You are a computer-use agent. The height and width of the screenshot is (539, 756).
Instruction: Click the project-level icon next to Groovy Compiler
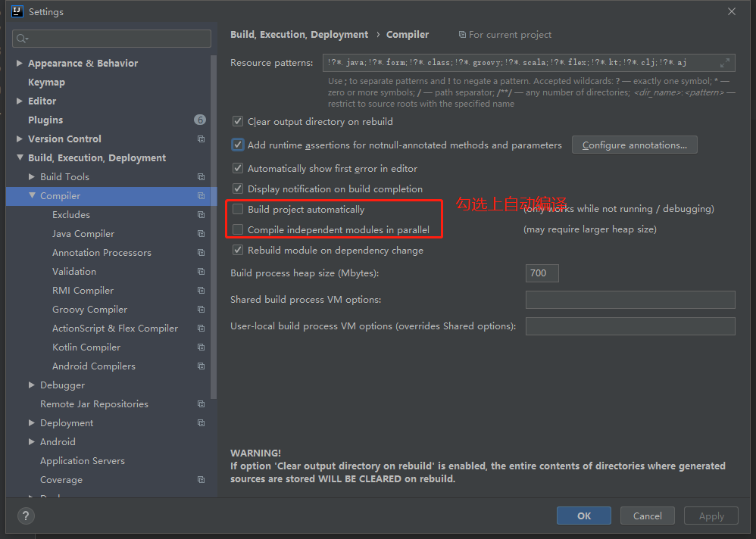point(201,309)
